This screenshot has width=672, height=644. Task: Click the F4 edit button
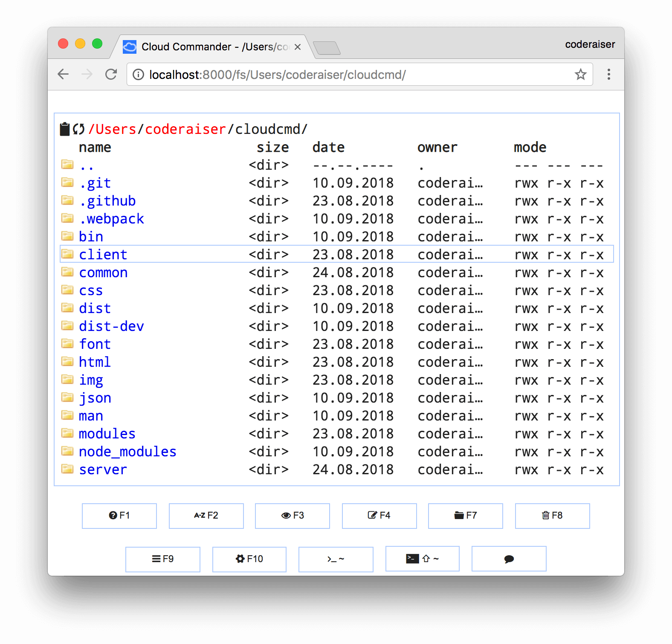pos(379,516)
